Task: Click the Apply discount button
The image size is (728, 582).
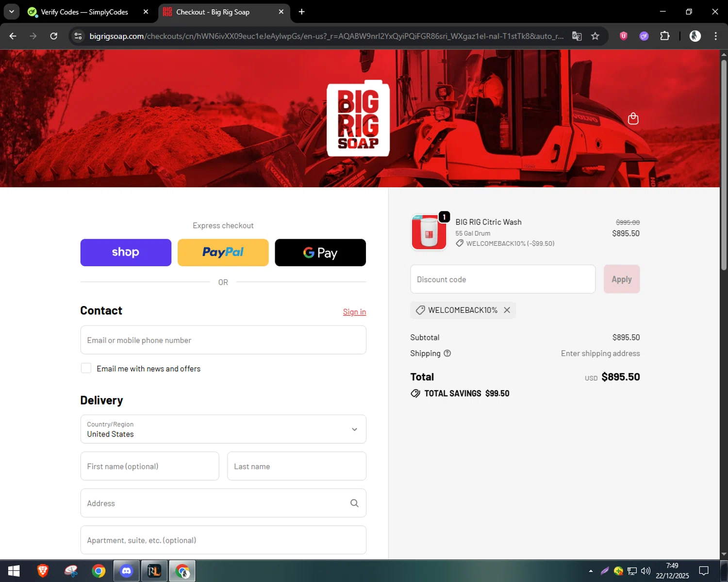Action: 622,279
